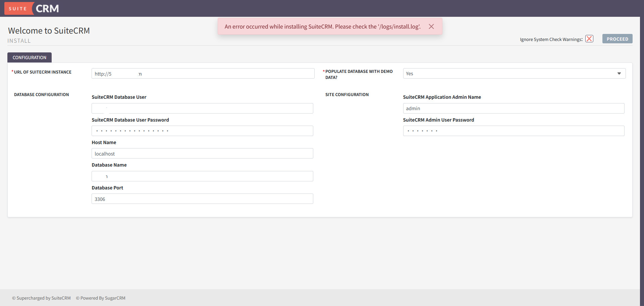Dismiss the install error alert

coord(431,27)
